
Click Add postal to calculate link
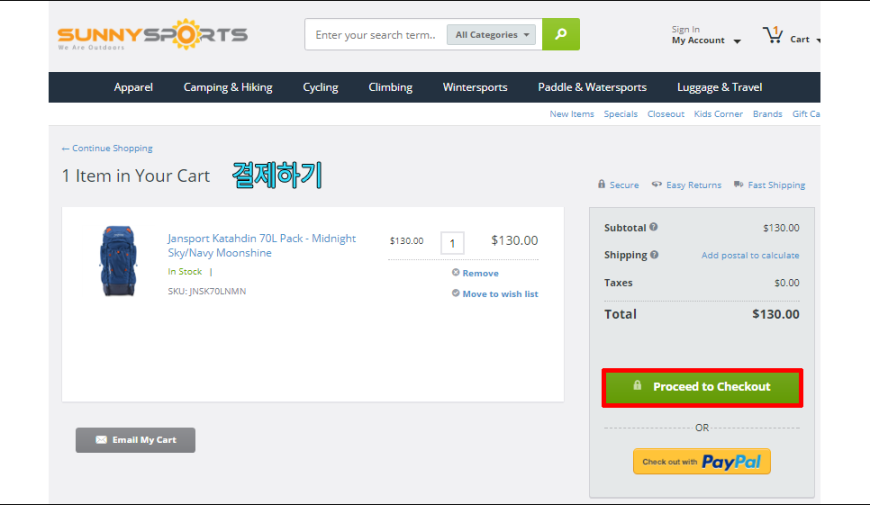click(750, 255)
